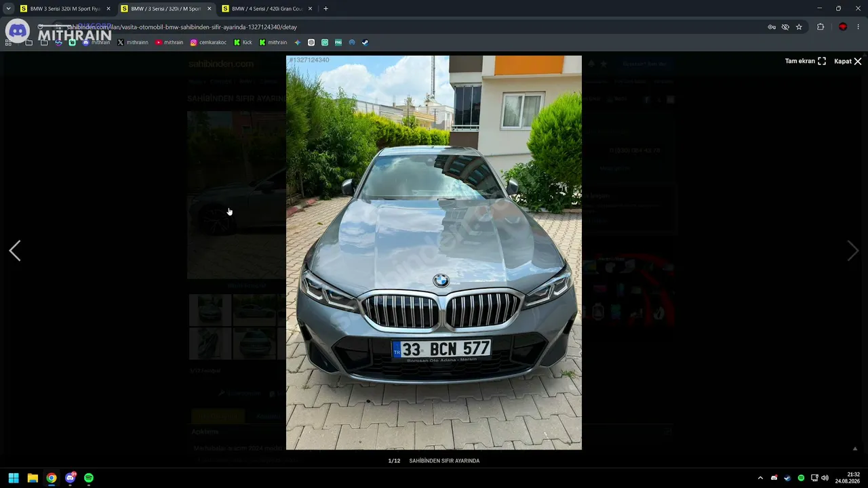Open File Explorer from the taskbar

(x=33, y=478)
